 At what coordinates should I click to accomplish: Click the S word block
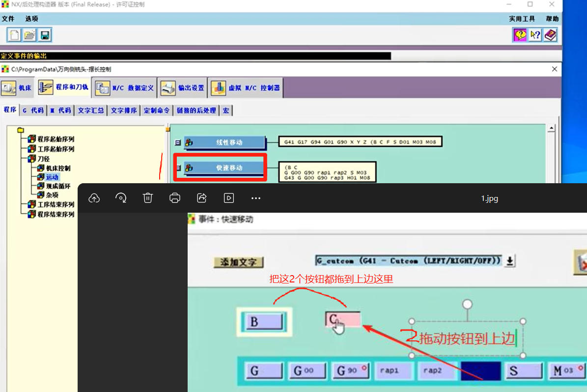[x=523, y=371]
